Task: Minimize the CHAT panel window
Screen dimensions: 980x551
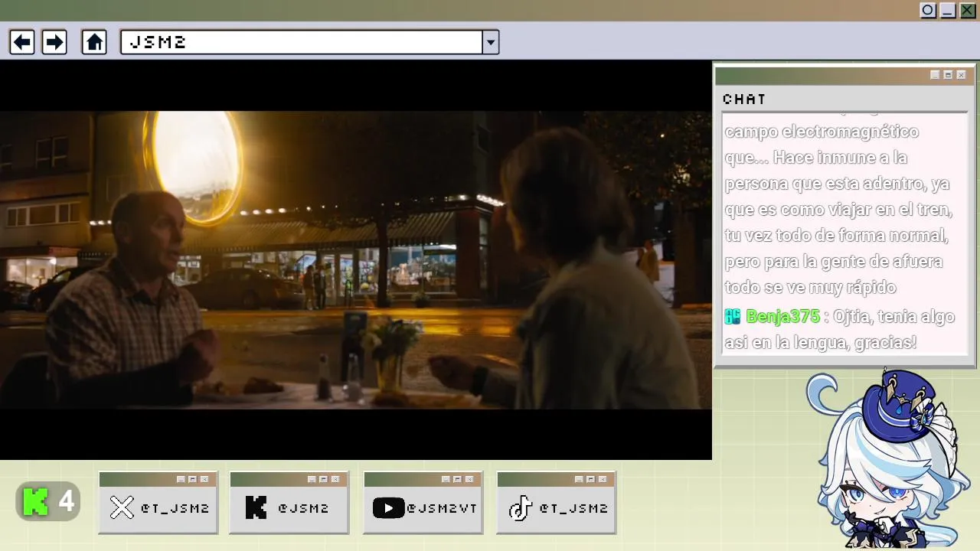Action: [x=935, y=75]
